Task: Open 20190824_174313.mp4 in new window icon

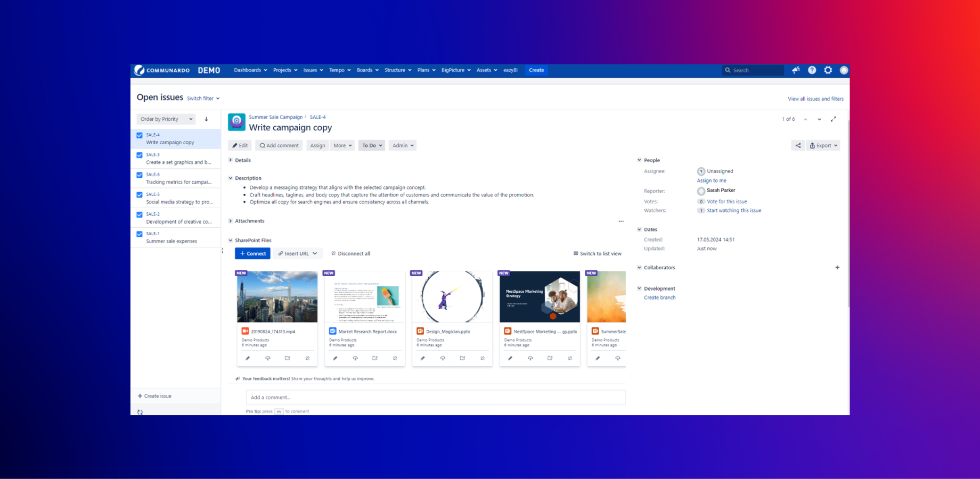Action: (288, 358)
